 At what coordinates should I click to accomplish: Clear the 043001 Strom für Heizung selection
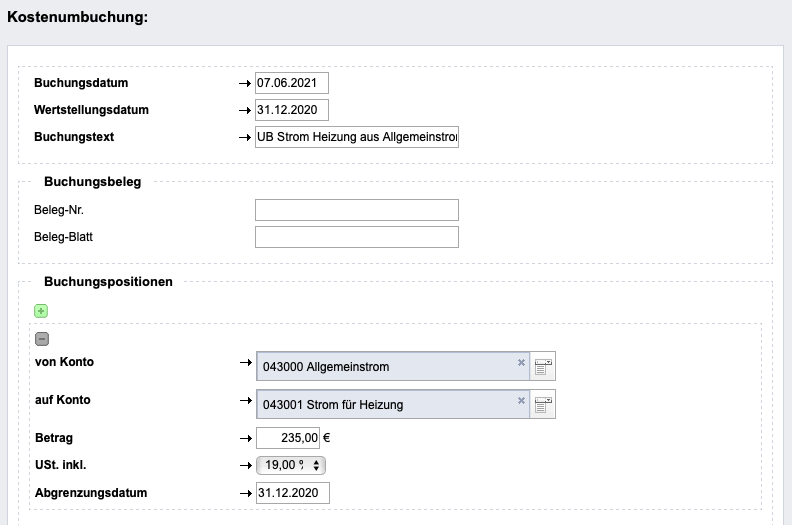coord(521,400)
